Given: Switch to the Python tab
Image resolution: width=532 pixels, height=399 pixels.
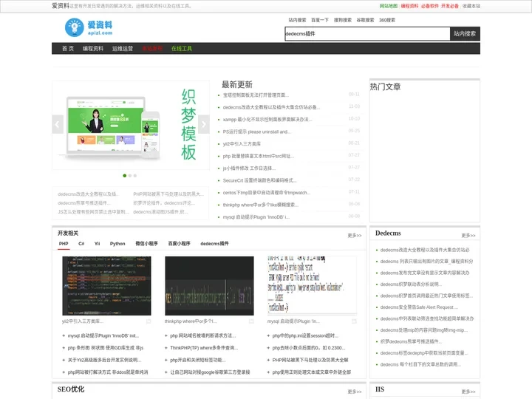Looking at the screenshot, I should [x=117, y=244].
